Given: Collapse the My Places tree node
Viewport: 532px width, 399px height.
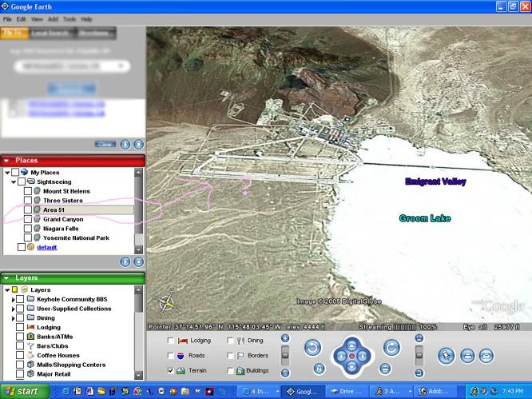Looking at the screenshot, I should point(7,173).
